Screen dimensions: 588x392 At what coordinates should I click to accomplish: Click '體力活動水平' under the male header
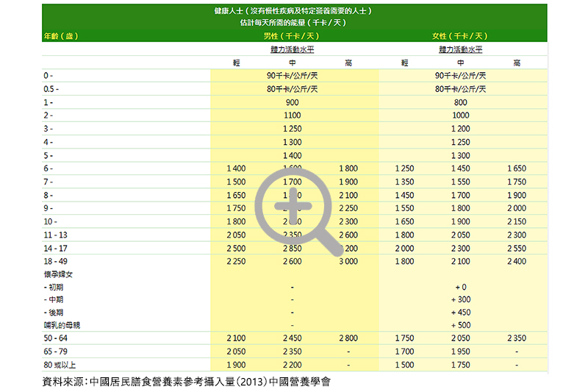click(x=292, y=49)
